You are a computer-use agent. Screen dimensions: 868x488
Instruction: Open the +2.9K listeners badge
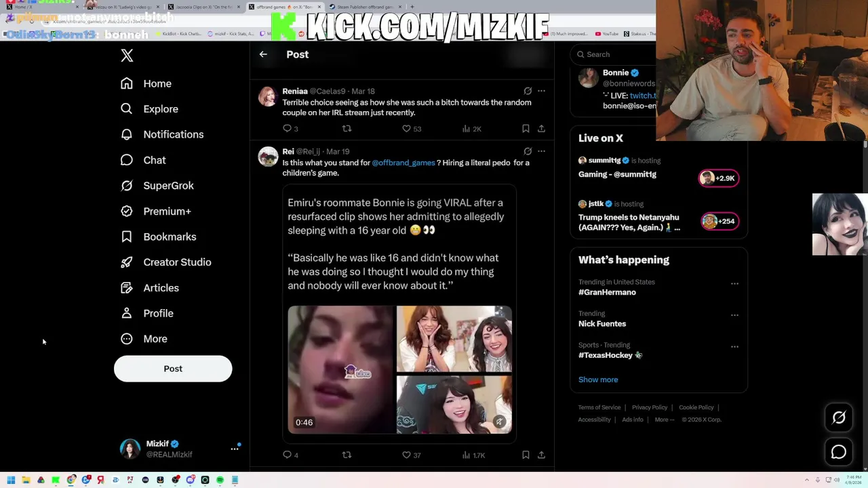719,178
